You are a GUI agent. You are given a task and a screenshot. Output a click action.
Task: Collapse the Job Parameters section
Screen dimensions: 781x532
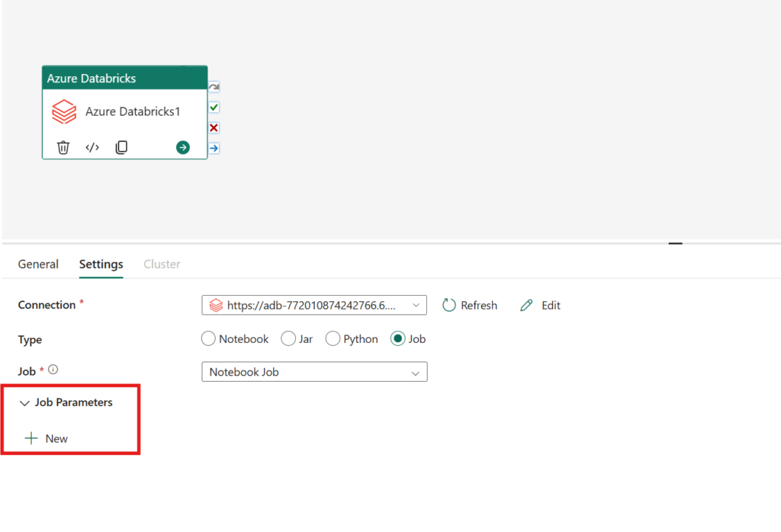tap(24, 402)
